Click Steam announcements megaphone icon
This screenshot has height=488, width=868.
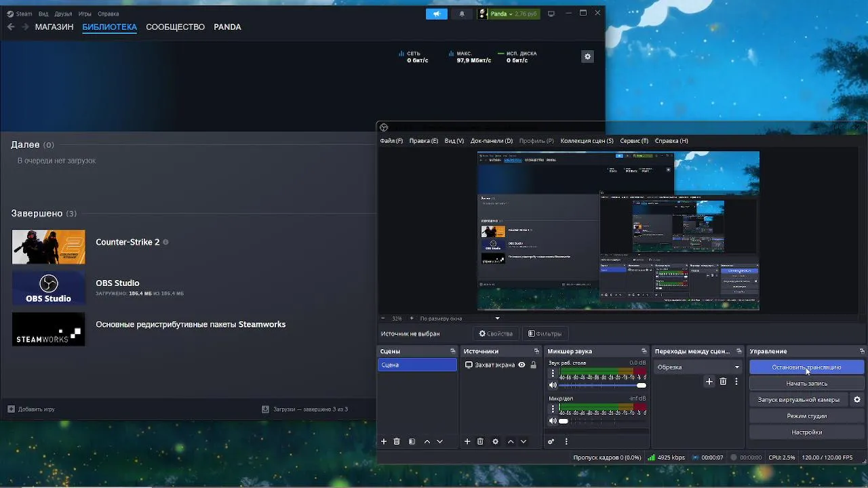(x=437, y=14)
